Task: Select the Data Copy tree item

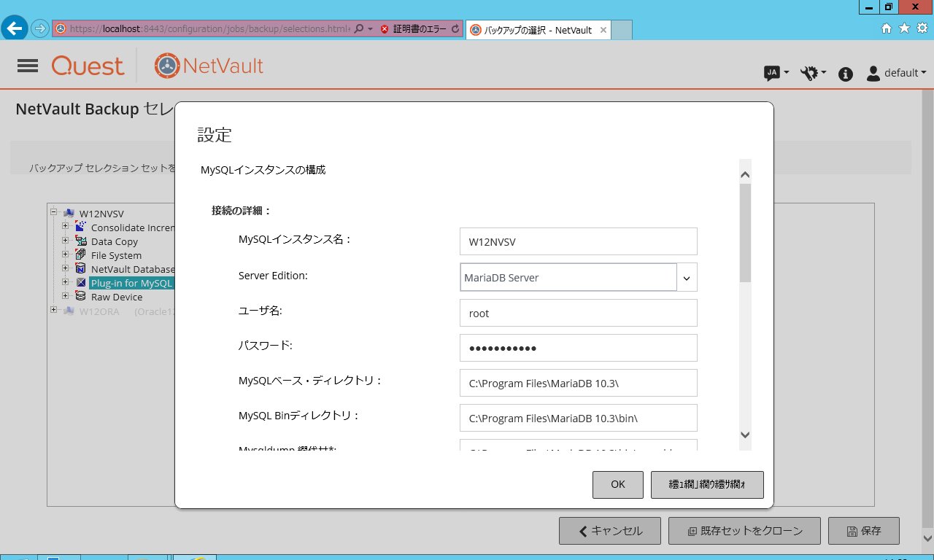Action: [x=115, y=241]
